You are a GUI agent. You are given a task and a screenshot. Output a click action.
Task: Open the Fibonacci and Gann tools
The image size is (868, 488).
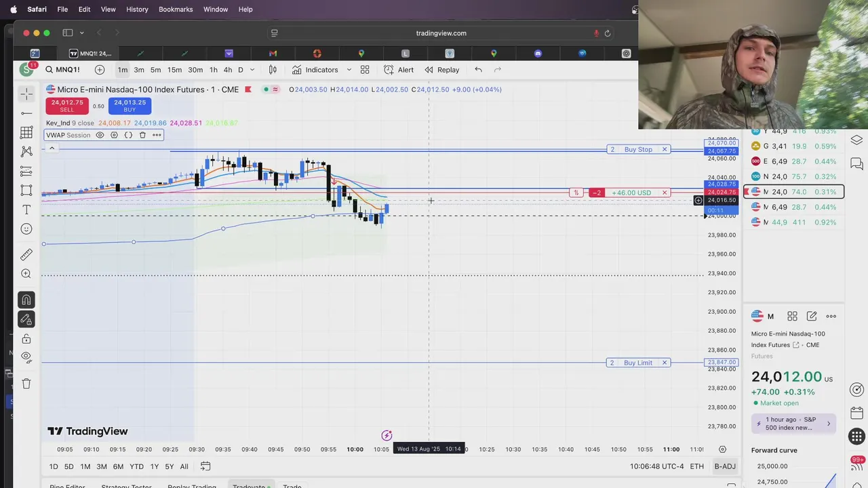point(26,132)
